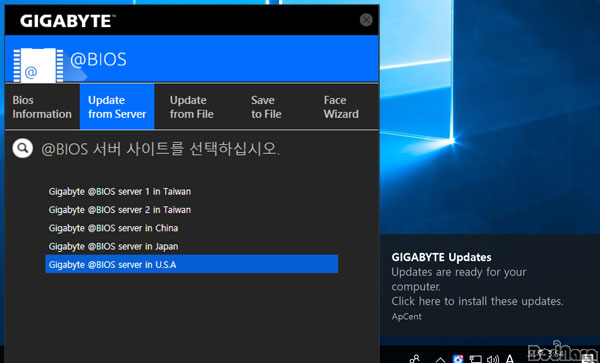Choose Gigabyte @BIOS server in Japan
This screenshot has height=363, width=600.
pos(191,246)
